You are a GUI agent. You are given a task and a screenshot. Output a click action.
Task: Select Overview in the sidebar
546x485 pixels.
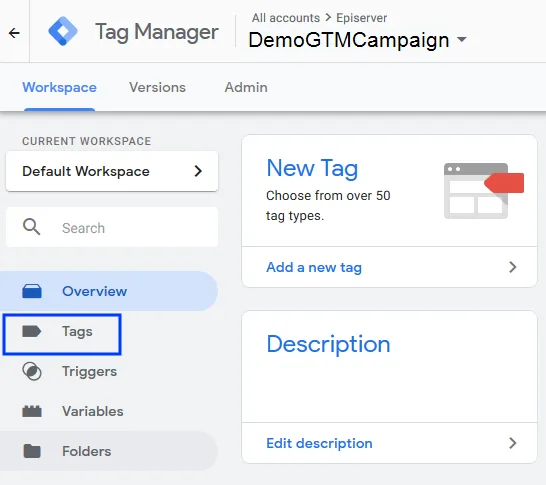click(x=109, y=291)
